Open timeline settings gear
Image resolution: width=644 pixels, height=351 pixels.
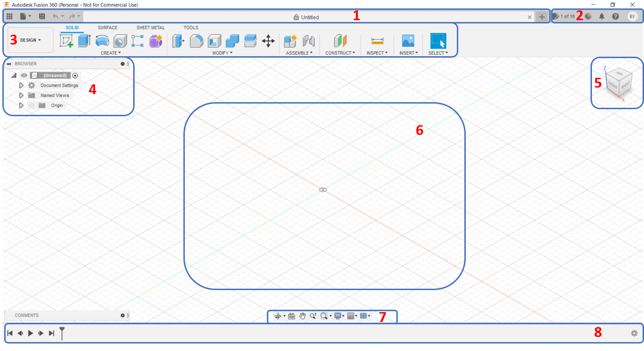(x=634, y=333)
